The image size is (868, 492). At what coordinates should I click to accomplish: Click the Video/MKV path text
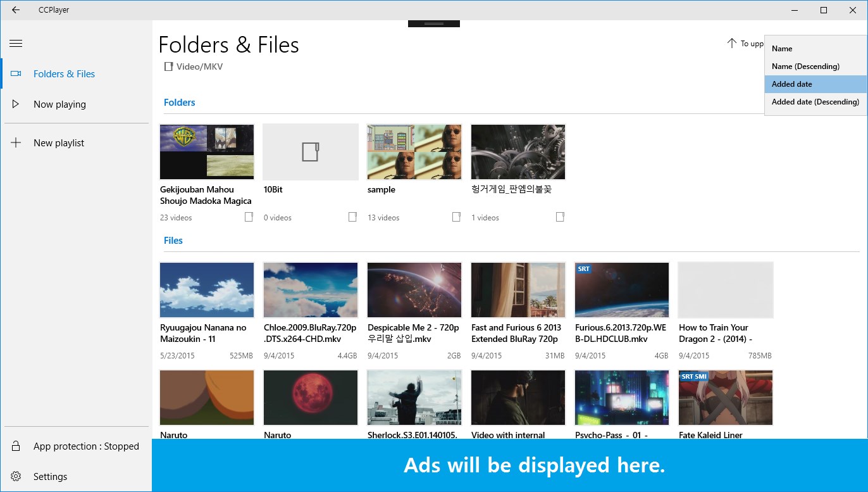click(x=199, y=66)
